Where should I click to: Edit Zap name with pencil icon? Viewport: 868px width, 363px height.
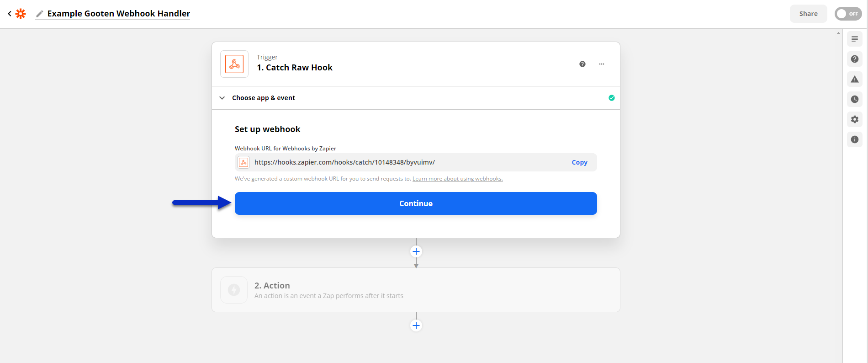pos(40,14)
